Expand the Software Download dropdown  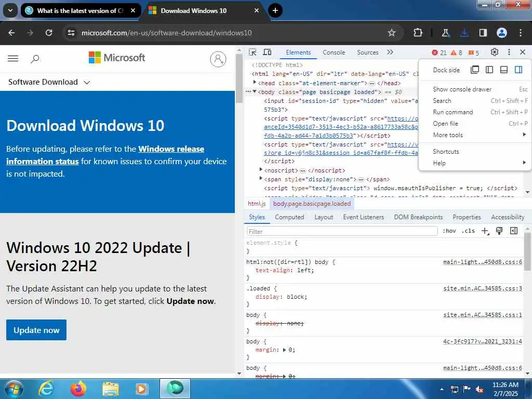click(49, 82)
